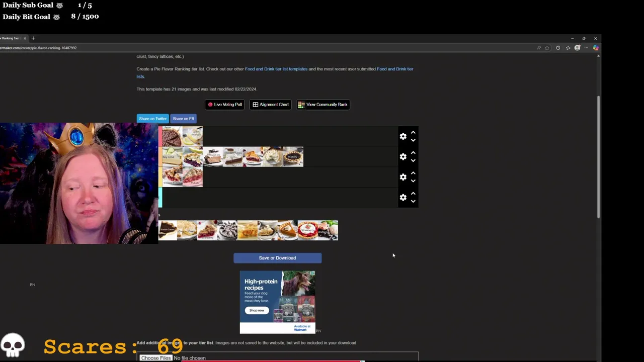Select the orange tier color label
The image size is (644, 362).
[x=160, y=157]
